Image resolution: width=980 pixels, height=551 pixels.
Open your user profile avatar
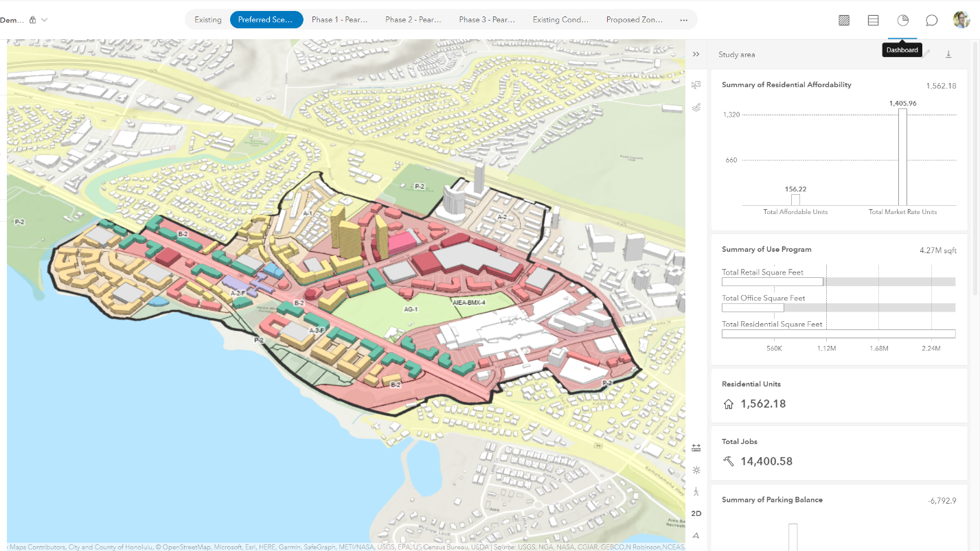pyautogui.click(x=961, y=19)
